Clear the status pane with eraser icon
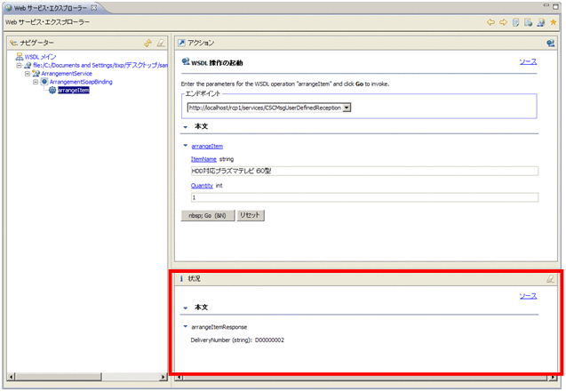566x392 pixels. 550,278
